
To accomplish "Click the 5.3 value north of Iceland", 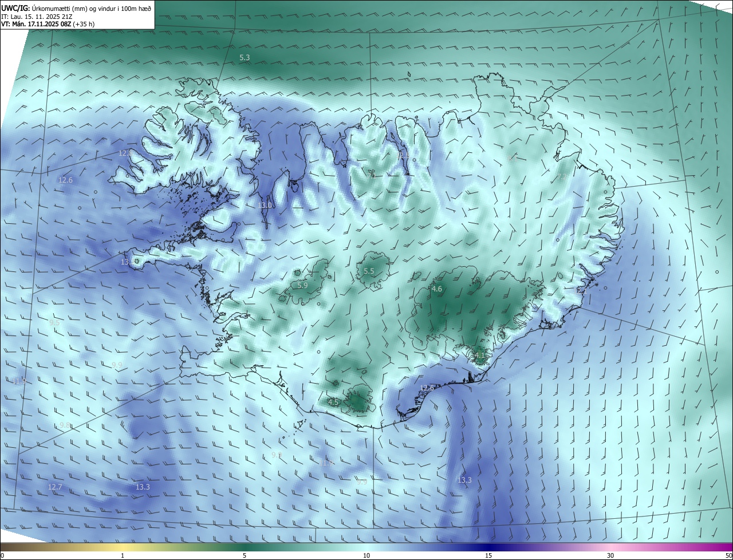I will tap(245, 58).
